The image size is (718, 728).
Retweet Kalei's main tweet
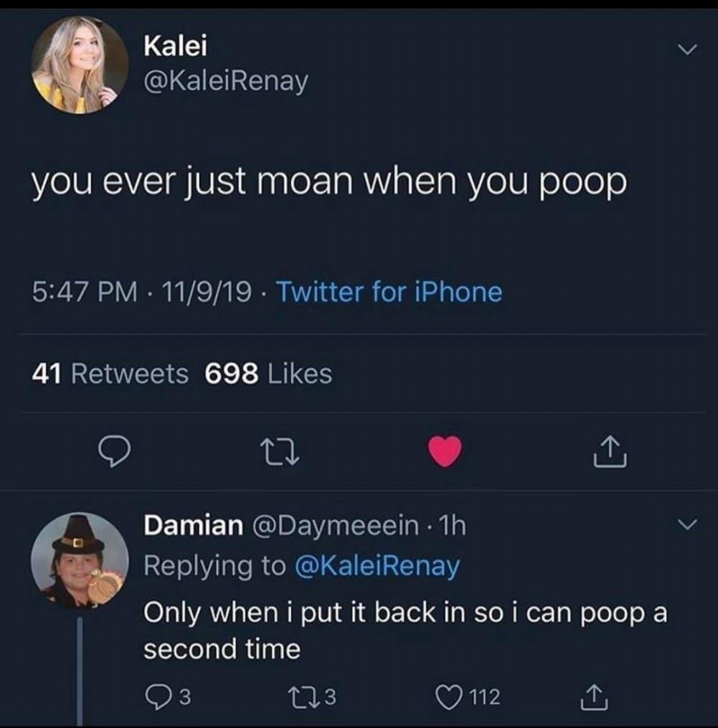(x=280, y=452)
